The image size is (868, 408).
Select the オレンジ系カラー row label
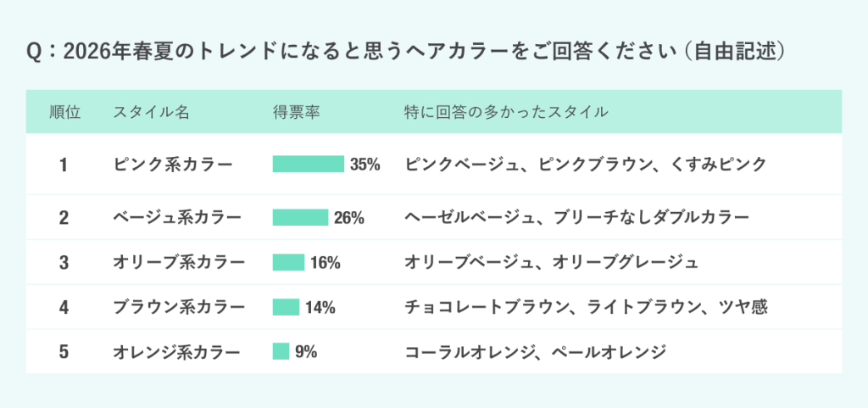click(x=177, y=351)
